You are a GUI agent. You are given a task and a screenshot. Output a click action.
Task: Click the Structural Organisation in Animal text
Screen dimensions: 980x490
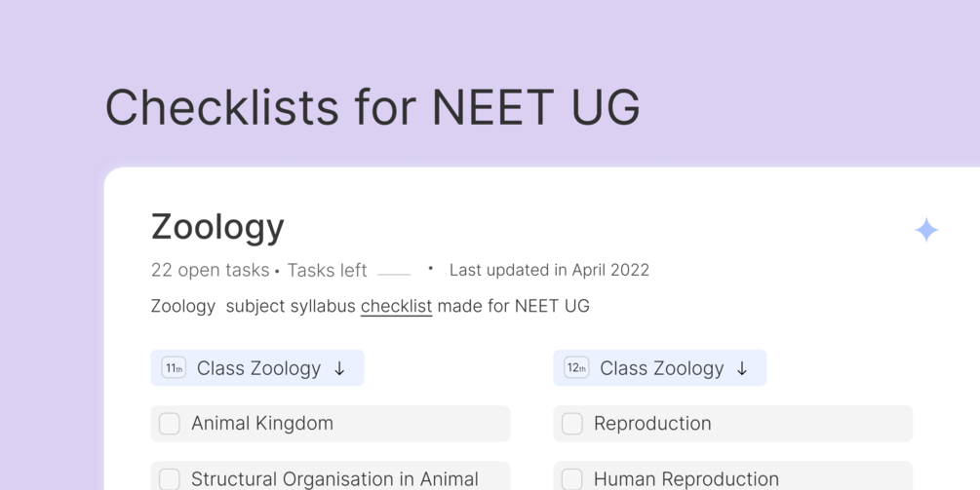click(x=334, y=478)
